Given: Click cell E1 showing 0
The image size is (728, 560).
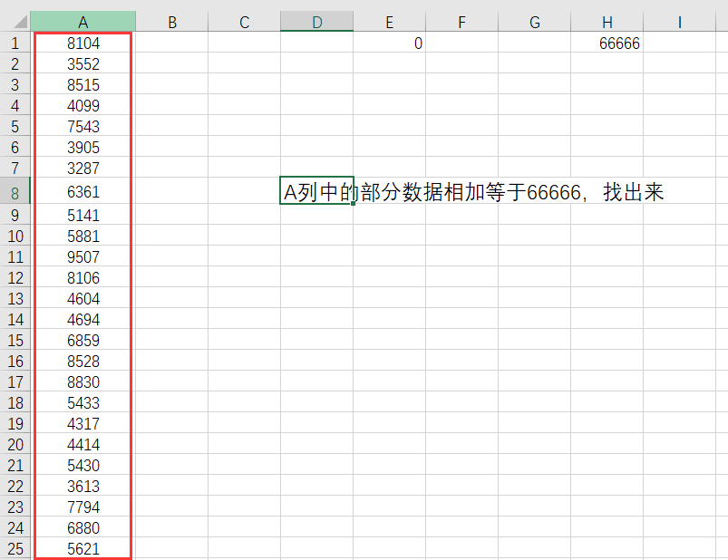Looking at the screenshot, I should pyautogui.click(x=389, y=43).
